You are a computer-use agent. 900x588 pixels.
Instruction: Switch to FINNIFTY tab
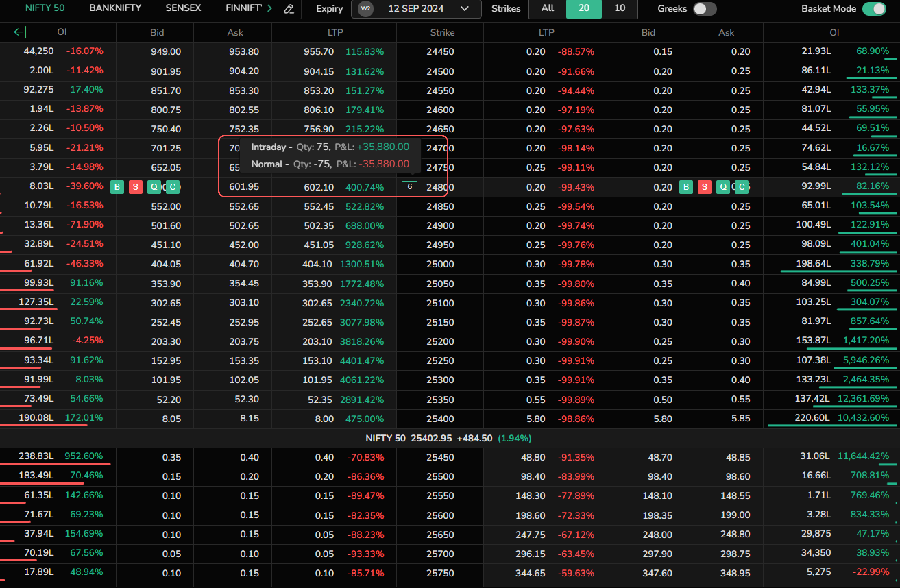click(243, 8)
